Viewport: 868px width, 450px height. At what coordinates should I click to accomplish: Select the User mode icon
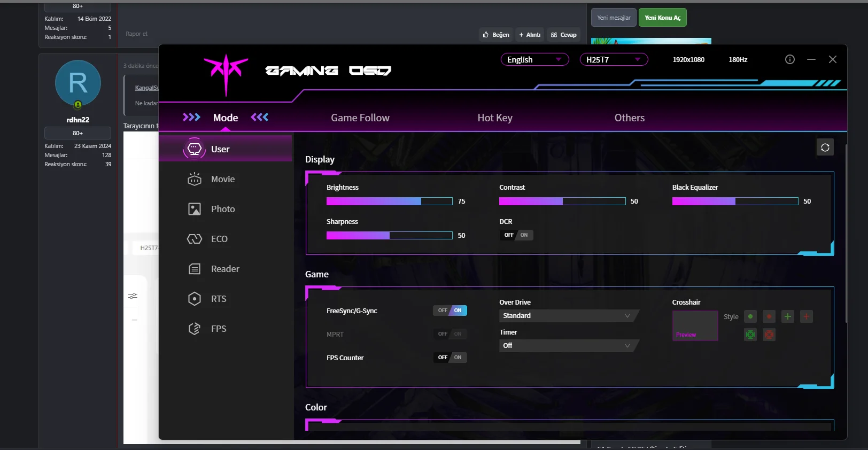point(194,149)
